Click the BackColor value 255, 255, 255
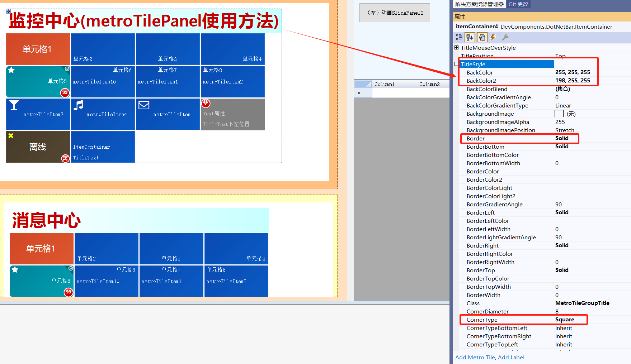 pos(573,72)
